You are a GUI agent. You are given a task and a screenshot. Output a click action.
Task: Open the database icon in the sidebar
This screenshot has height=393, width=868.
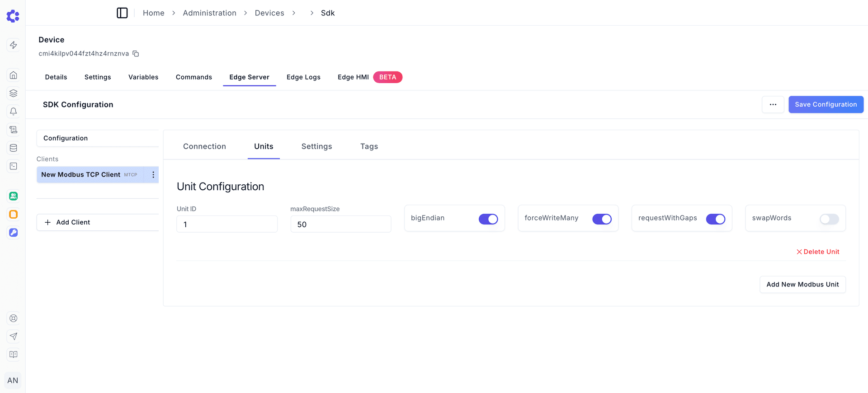[x=14, y=148]
